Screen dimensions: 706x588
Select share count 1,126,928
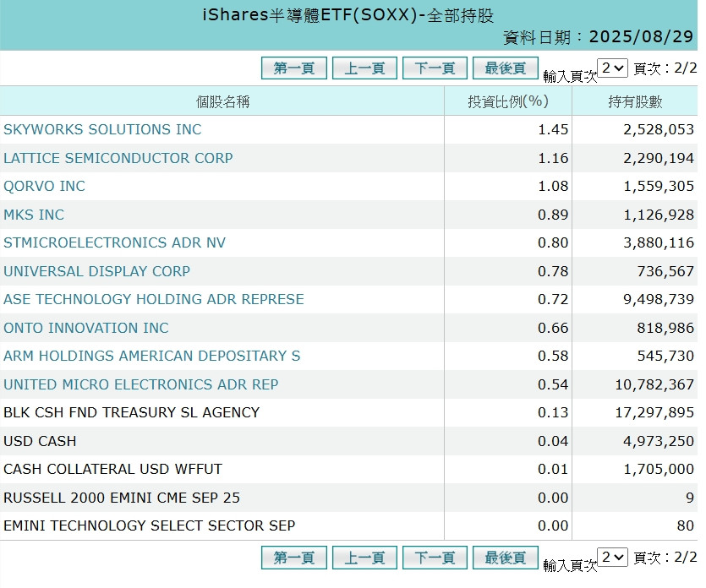[659, 215]
